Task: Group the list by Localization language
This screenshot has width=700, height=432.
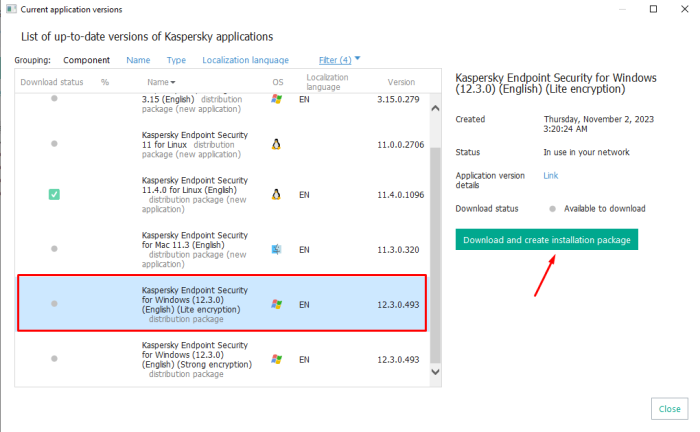Action: point(245,60)
